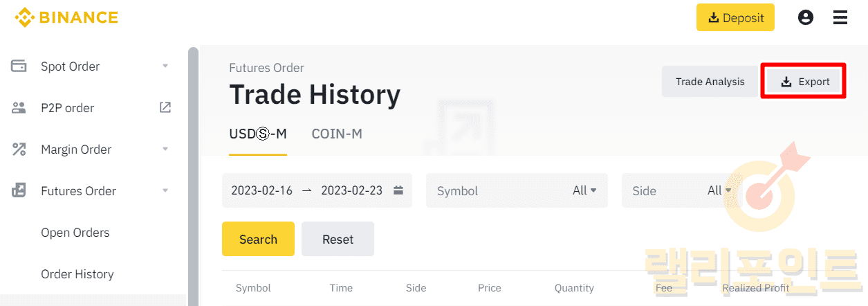
Task: Click the Export button
Action: pyautogui.click(x=804, y=82)
